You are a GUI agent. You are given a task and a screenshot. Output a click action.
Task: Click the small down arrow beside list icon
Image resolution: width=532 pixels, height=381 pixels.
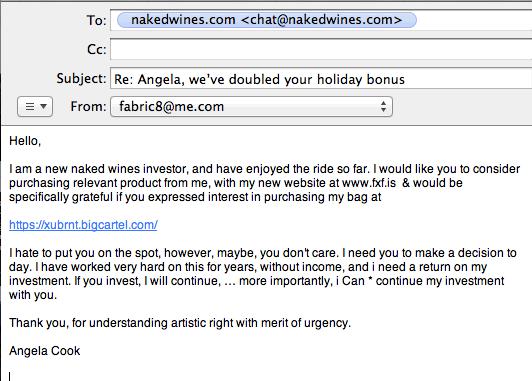tap(43, 106)
